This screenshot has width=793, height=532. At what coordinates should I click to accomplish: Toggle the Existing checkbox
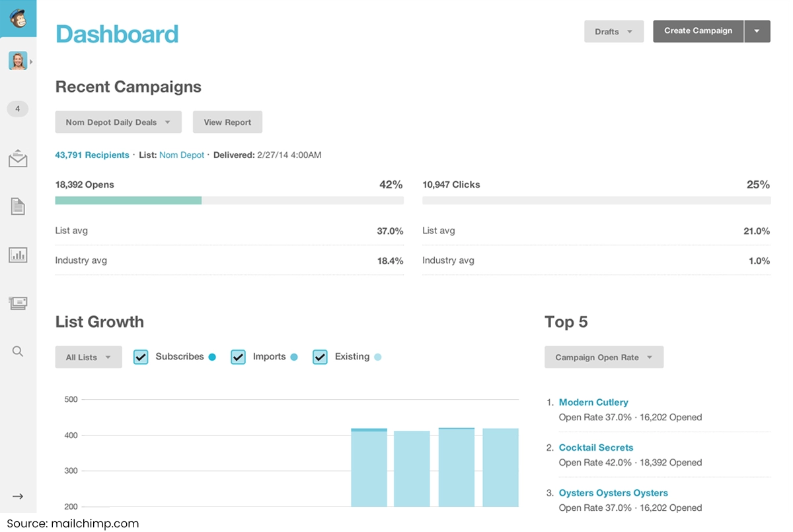[x=320, y=357]
